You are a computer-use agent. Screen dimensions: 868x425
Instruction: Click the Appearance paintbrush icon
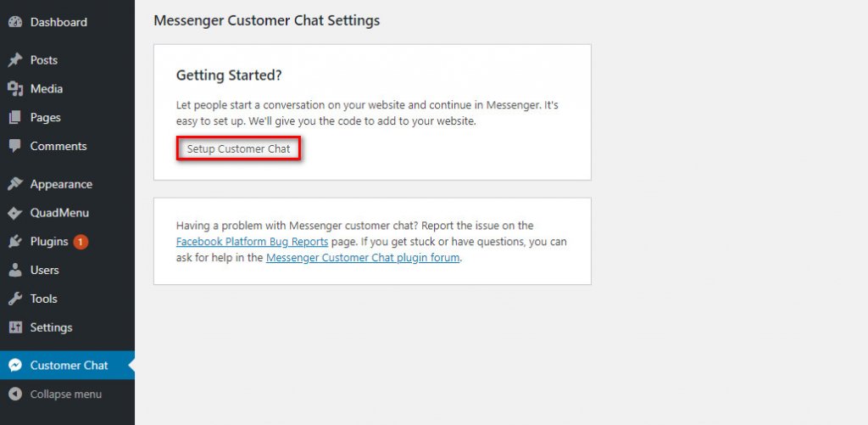[15, 184]
